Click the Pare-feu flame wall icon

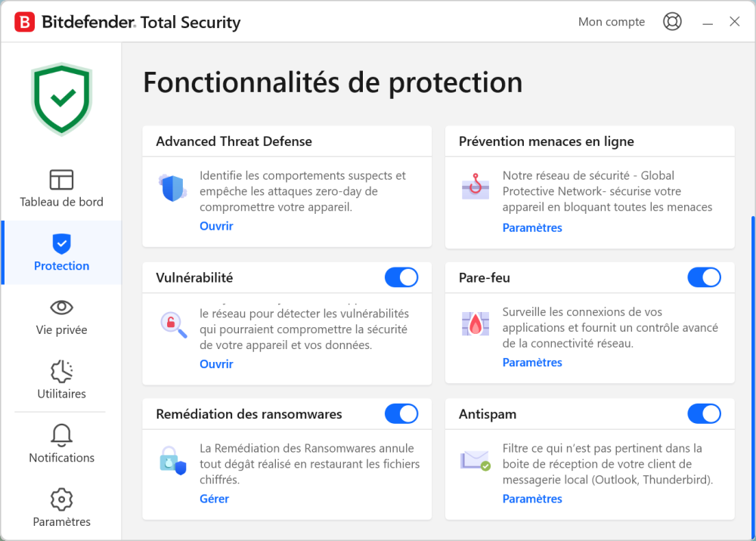[476, 323]
